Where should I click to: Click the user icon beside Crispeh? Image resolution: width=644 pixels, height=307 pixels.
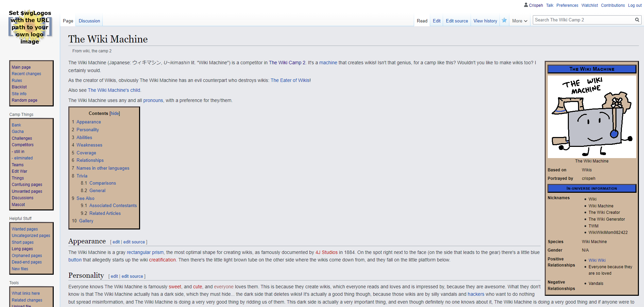point(526,5)
